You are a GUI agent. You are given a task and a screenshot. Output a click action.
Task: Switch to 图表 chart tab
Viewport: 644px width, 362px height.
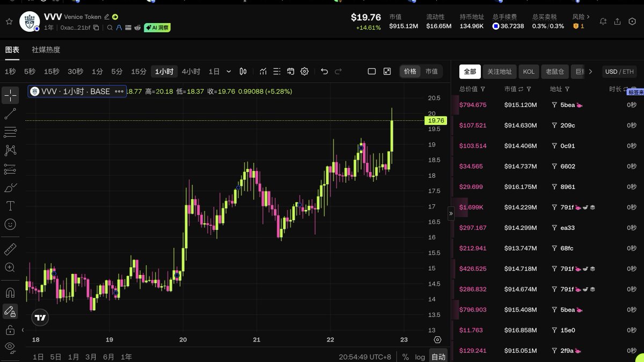point(12,50)
